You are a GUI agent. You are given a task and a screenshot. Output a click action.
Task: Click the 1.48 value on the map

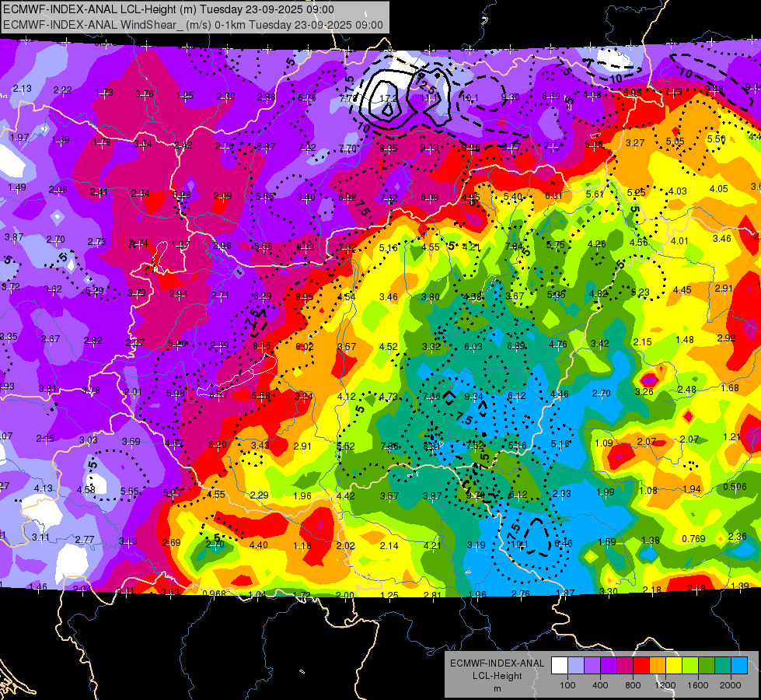coord(685,340)
